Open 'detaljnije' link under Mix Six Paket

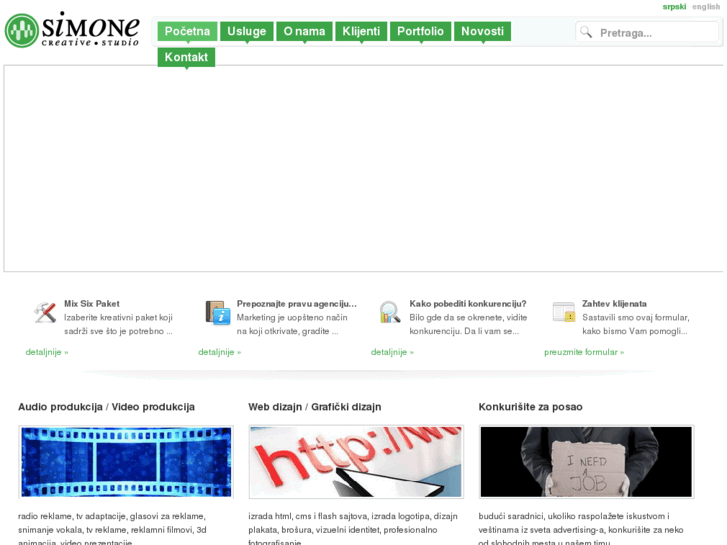pyautogui.click(x=47, y=352)
